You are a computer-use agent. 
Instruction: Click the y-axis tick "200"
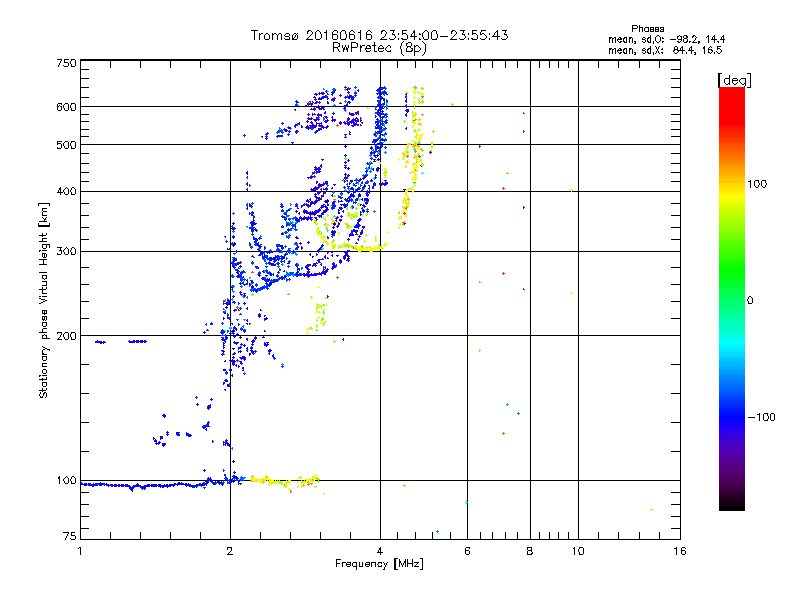pos(66,336)
